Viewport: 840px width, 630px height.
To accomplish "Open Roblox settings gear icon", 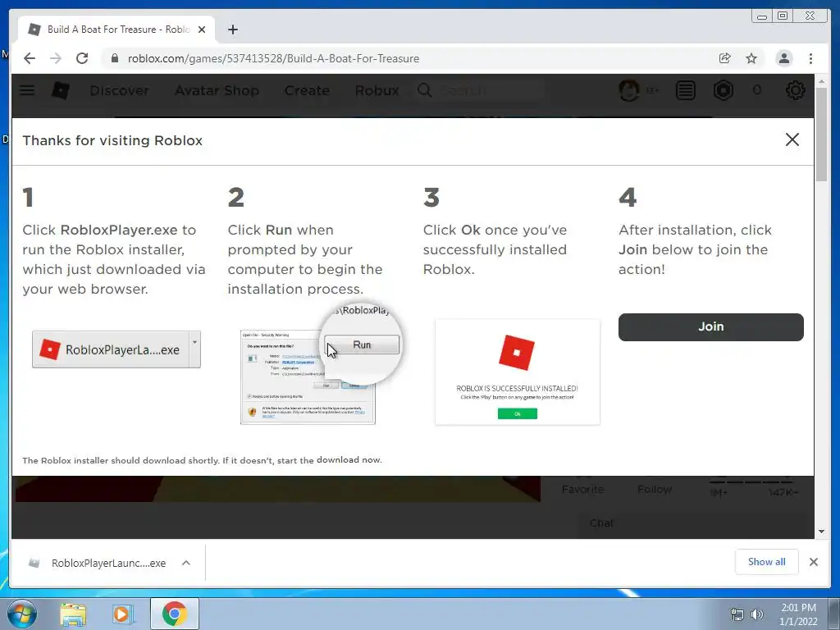I will coord(796,90).
